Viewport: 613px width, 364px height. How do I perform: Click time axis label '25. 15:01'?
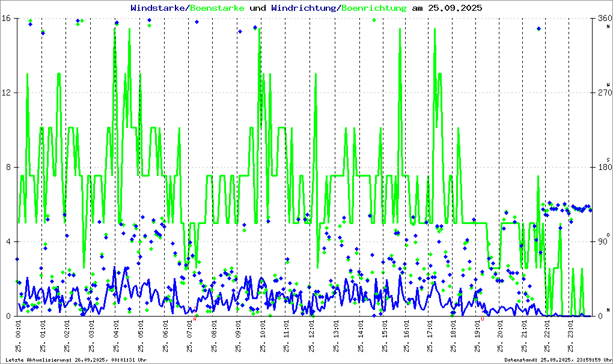pos(385,336)
